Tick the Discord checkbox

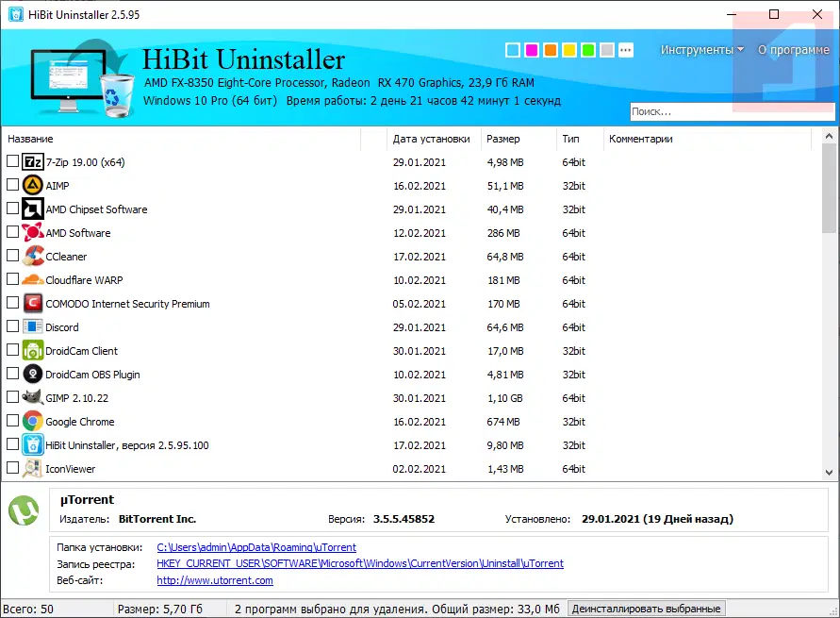point(13,326)
